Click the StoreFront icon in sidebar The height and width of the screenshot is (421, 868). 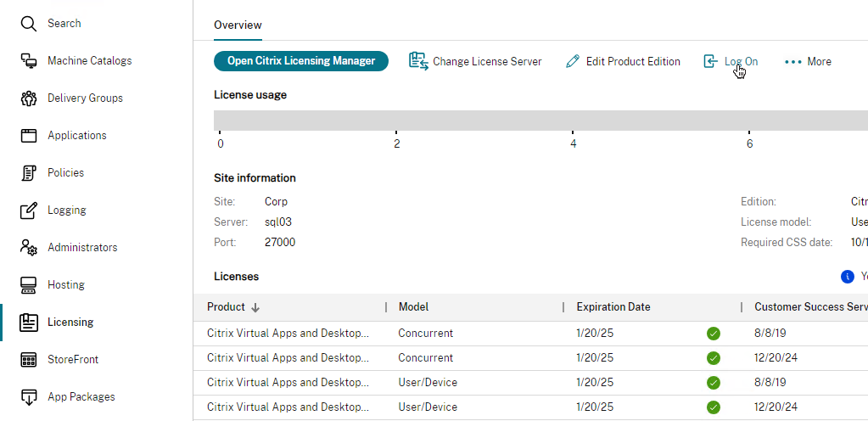pos(29,360)
